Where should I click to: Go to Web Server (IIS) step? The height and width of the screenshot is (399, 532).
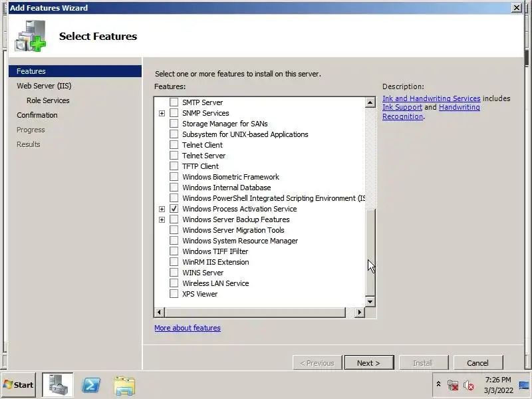coord(44,86)
